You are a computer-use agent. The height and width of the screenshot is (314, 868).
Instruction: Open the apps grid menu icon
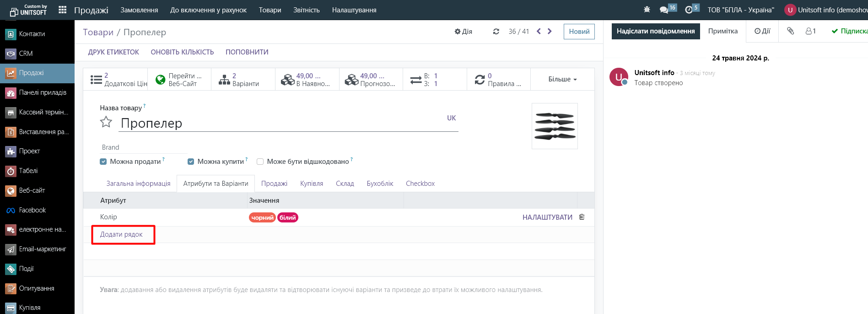[63, 10]
